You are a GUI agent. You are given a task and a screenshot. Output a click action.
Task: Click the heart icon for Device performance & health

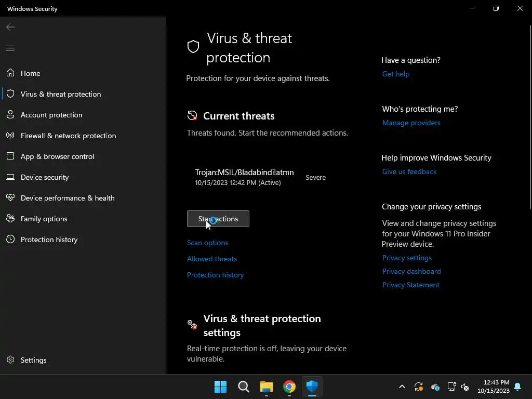tap(10, 197)
